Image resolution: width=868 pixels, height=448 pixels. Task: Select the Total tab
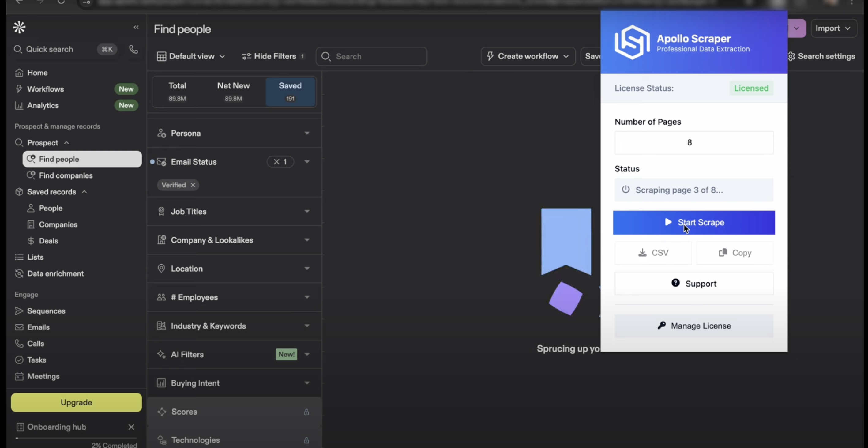[177, 91]
